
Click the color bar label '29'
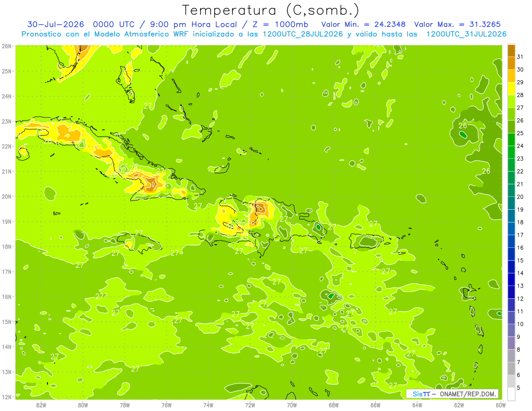click(x=520, y=82)
